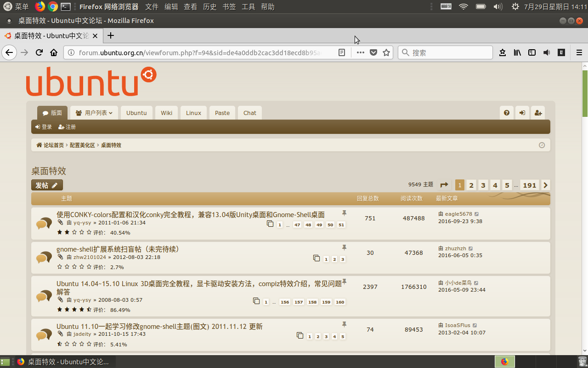
Task: Go to the next page arrow
Action: pyautogui.click(x=545, y=185)
